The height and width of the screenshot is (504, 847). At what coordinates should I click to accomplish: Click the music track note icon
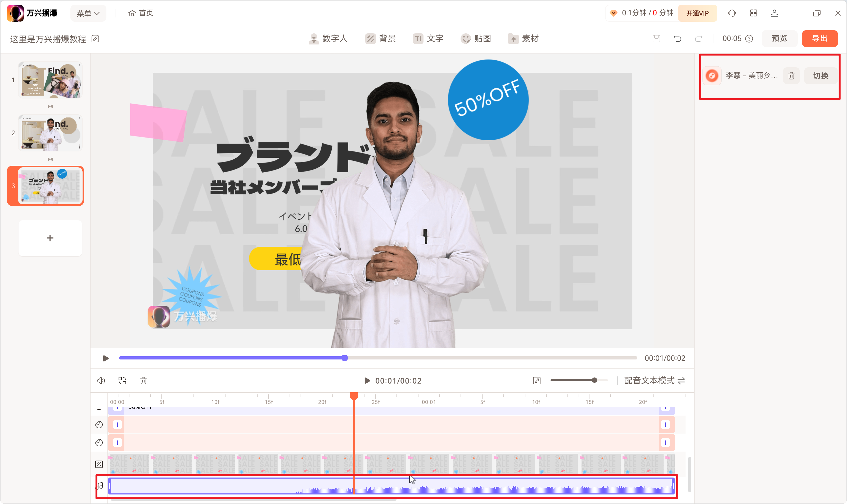pyautogui.click(x=100, y=486)
